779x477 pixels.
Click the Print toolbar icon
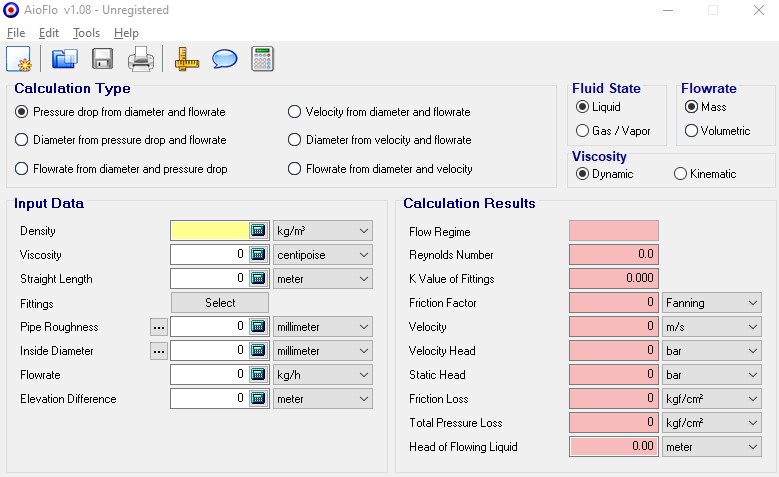coord(140,60)
